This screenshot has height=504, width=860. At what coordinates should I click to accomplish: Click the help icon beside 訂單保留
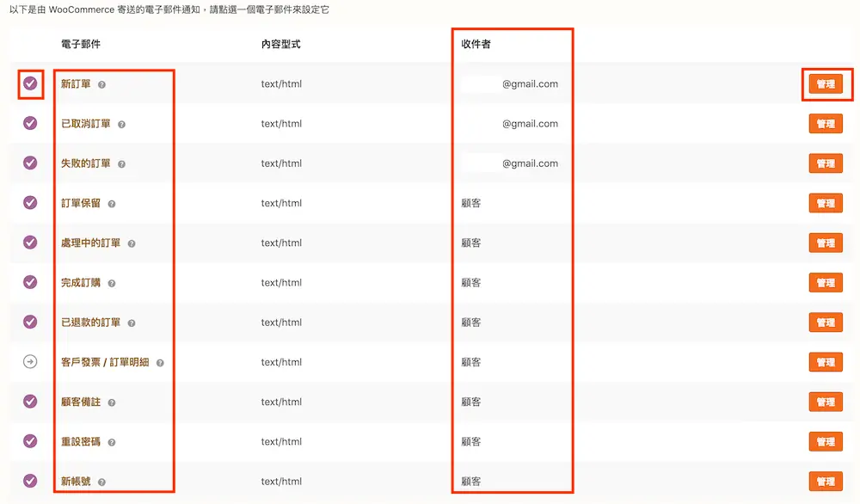coord(111,204)
